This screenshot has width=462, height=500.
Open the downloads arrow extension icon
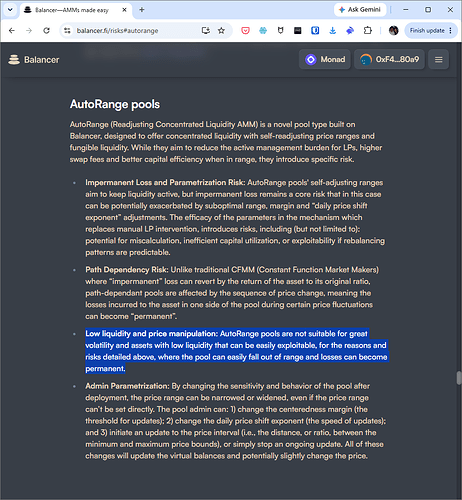332,31
